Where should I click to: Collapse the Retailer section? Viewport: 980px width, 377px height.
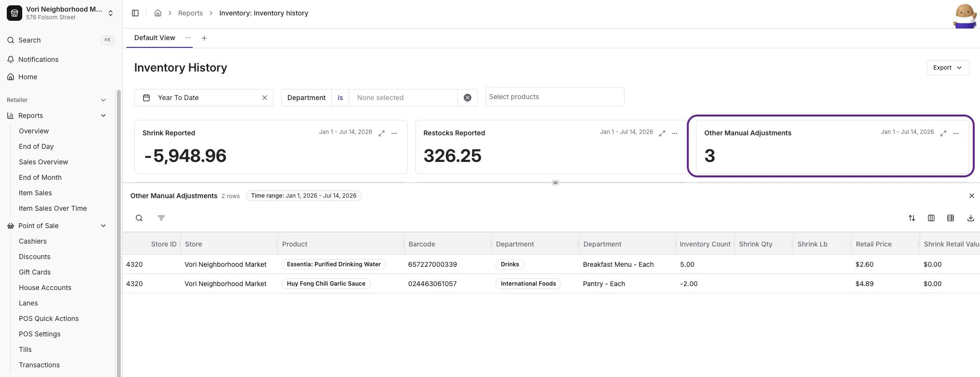103,100
